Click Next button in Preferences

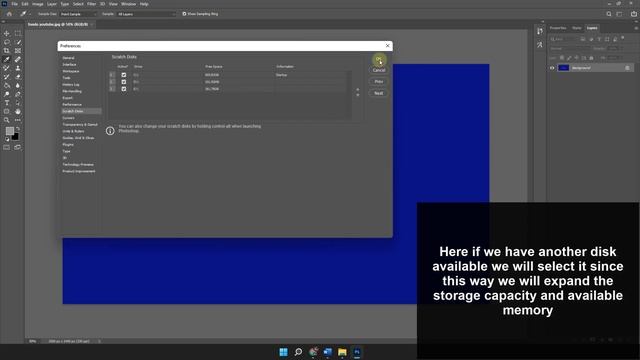pos(379,93)
